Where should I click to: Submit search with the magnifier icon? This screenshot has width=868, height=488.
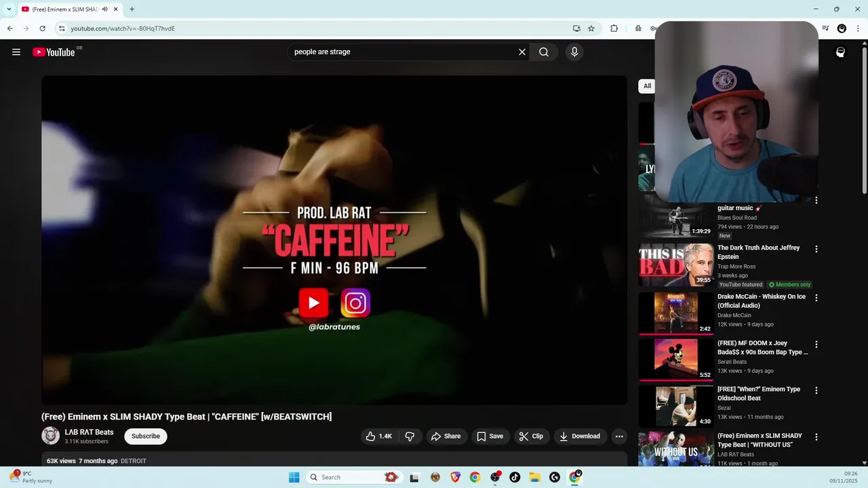point(544,52)
